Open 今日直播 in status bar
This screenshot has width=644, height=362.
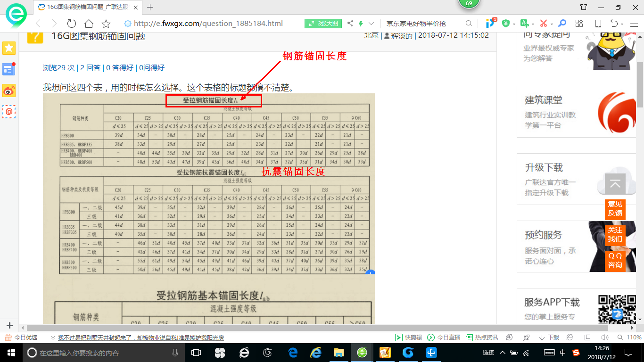444,337
